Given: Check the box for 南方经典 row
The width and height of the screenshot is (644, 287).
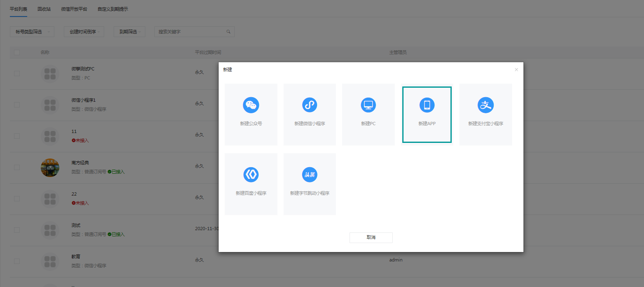Looking at the screenshot, I should click(16, 167).
